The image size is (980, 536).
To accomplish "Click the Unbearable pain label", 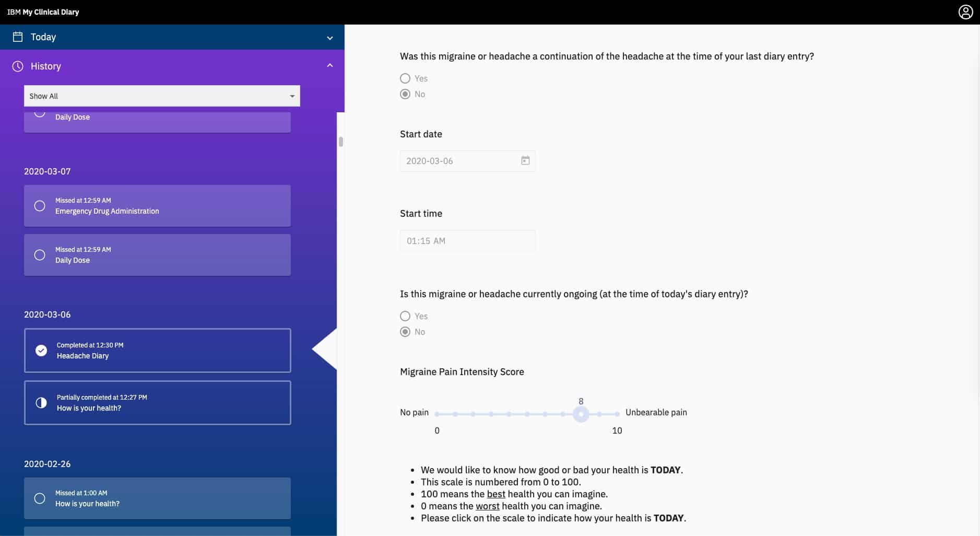I will [656, 412].
